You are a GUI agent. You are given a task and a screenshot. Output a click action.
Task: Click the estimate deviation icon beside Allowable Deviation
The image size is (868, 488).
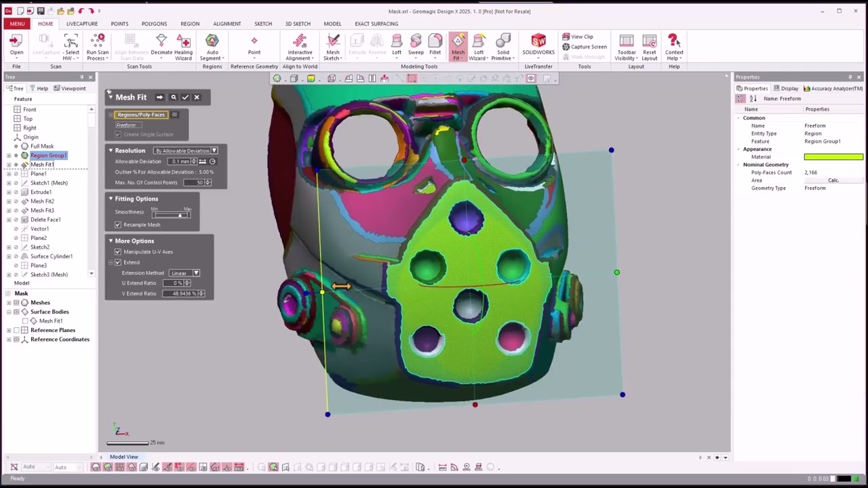coord(212,161)
